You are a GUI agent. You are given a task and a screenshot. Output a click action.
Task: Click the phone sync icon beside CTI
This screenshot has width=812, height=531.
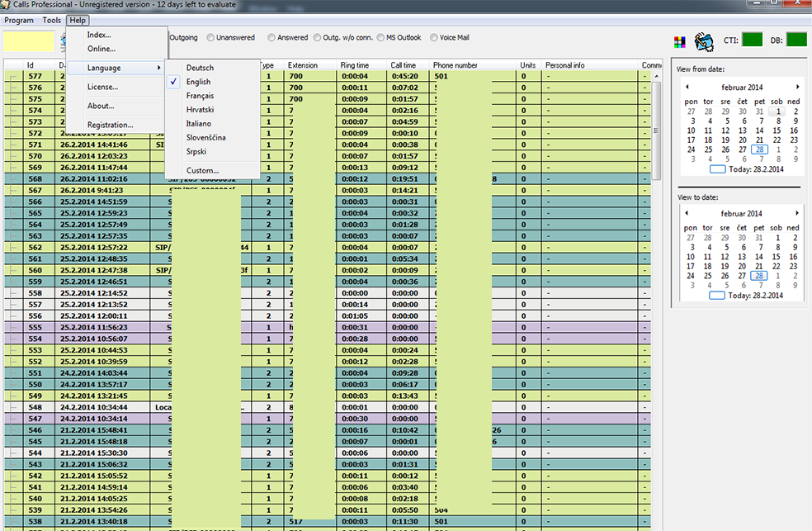[x=704, y=42]
